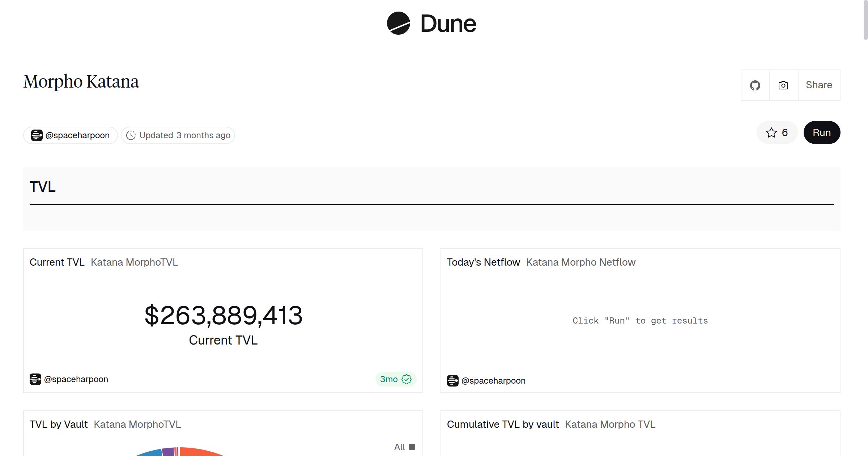
Task: Open Katana MorphoTVL query link in Current TVL
Action: click(x=134, y=262)
